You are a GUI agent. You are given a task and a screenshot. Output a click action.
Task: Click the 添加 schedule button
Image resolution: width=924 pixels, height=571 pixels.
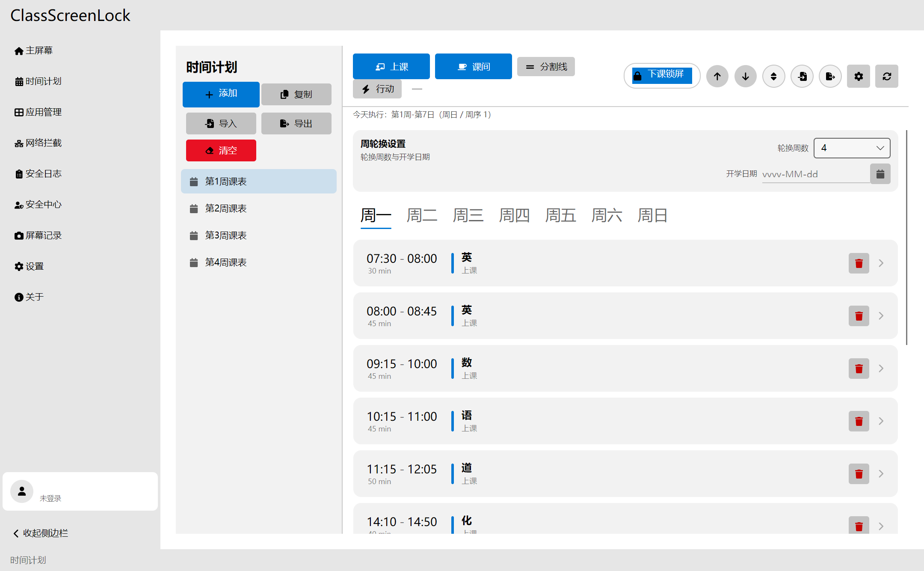point(221,94)
